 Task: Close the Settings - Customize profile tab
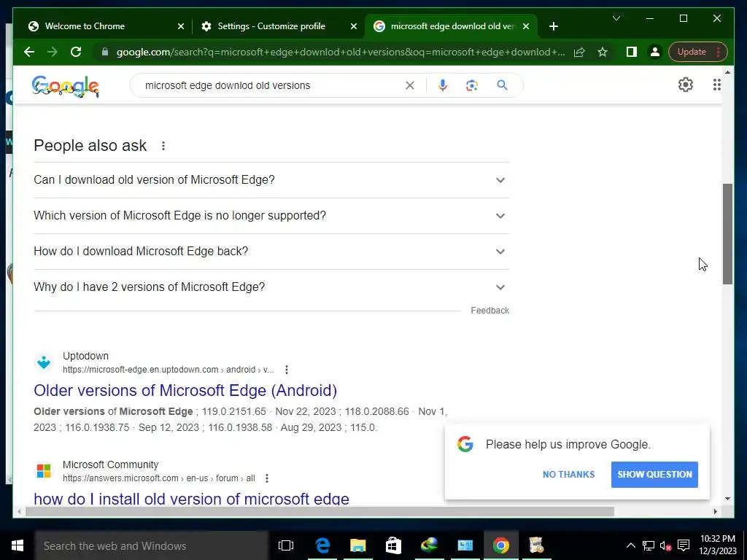[x=354, y=26]
